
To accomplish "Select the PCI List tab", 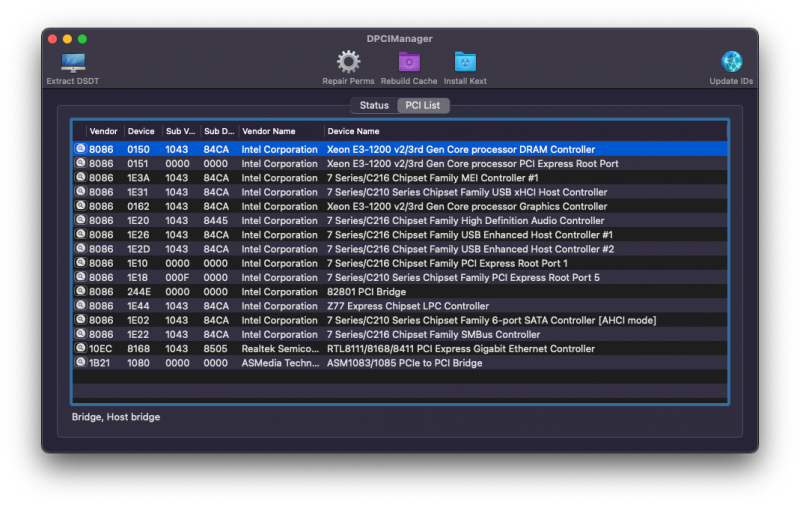I will [x=423, y=105].
